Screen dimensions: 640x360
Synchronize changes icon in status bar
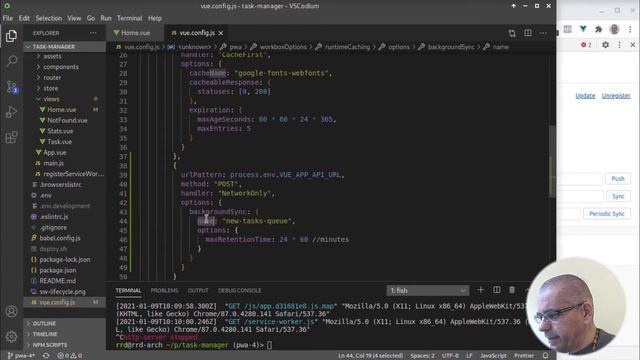pyautogui.click(x=46, y=356)
